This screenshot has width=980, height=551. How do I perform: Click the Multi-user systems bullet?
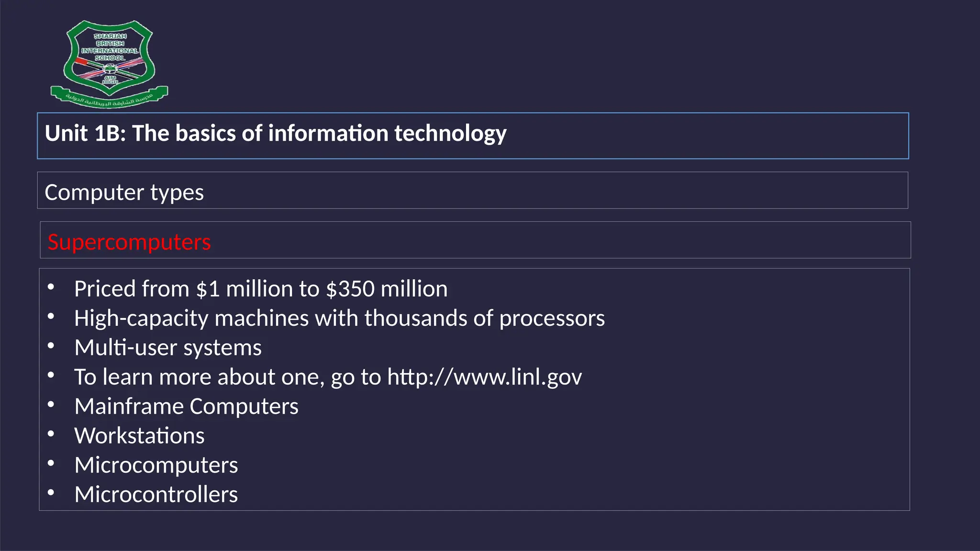point(168,348)
